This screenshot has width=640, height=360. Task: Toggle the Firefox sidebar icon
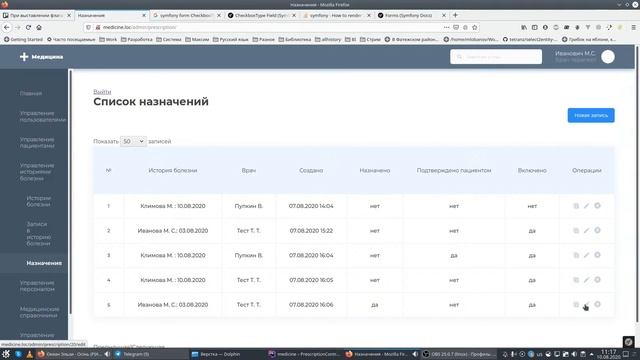534,27
